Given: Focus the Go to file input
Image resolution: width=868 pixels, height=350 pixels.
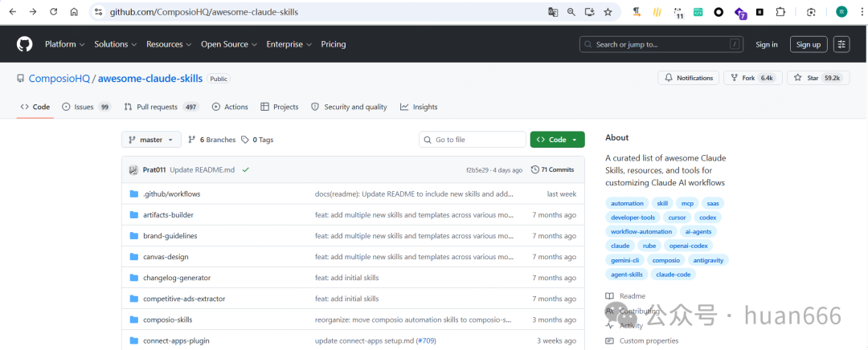Looking at the screenshot, I should click(473, 140).
